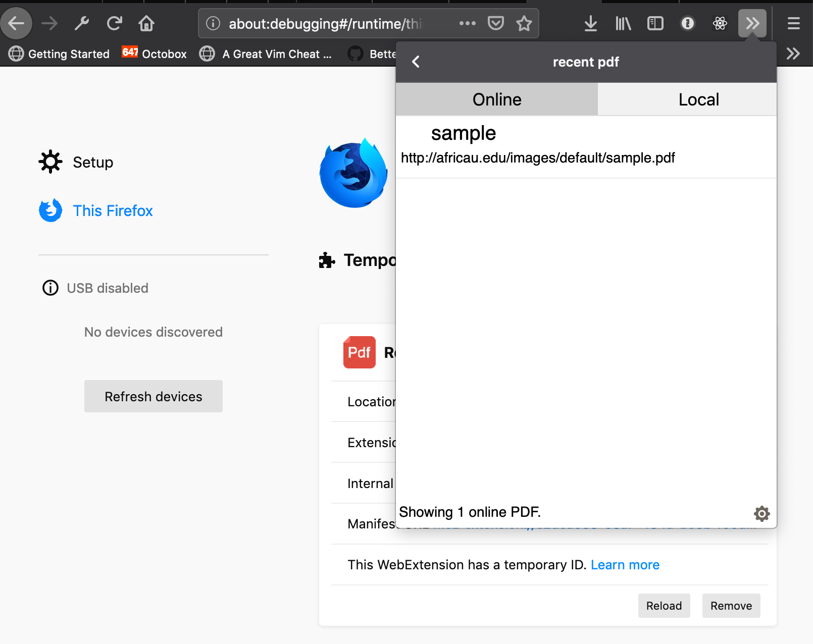
Task: Open the password manager extension icon
Action: 688,23
